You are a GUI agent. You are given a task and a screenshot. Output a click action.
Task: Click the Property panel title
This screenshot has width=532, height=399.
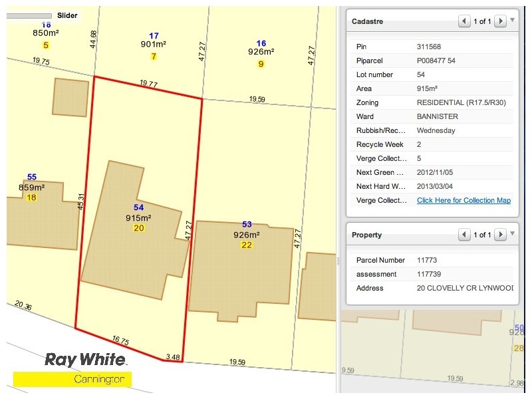pyautogui.click(x=366, y=235)
